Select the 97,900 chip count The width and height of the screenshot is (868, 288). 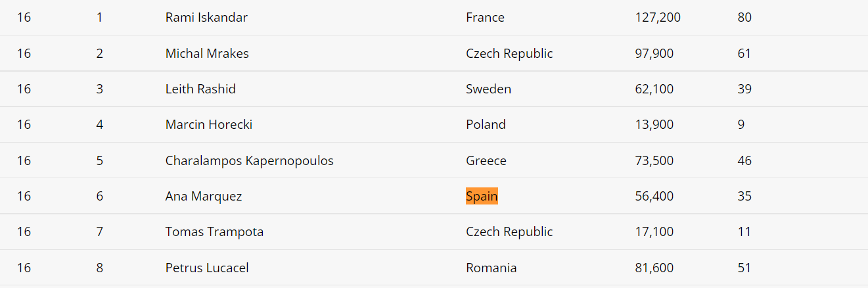[654, 53]
